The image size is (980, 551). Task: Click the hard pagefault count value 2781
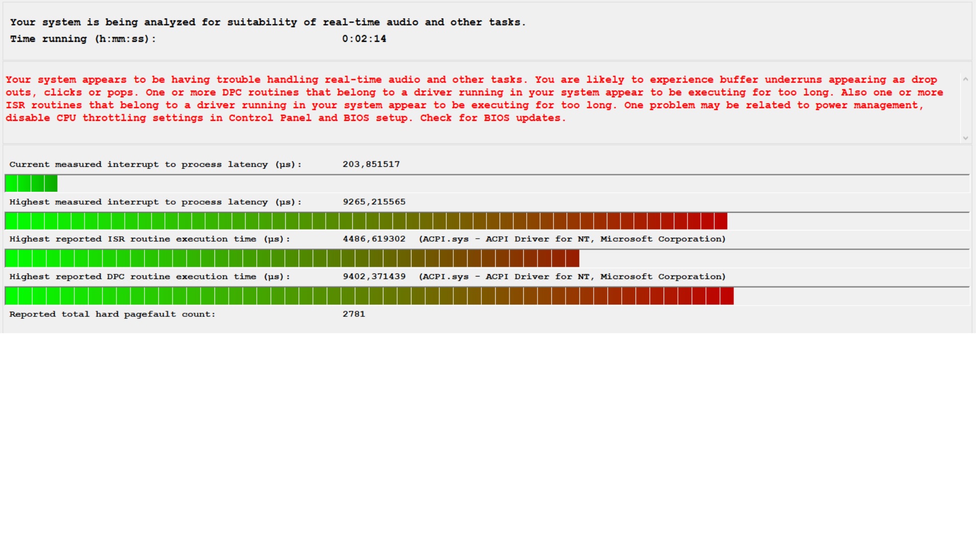point(354,314)
